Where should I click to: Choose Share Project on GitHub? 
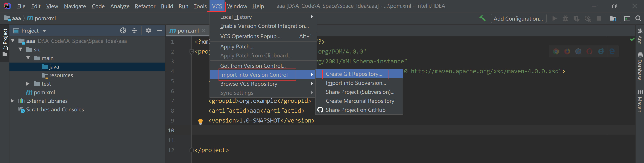[x=355, y=110]
